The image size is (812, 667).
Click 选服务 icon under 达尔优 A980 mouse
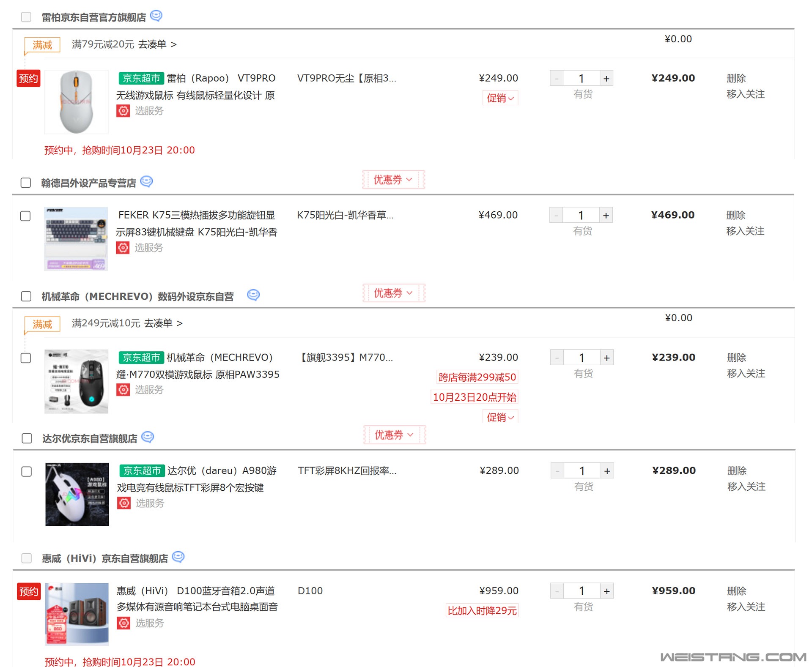123,503
